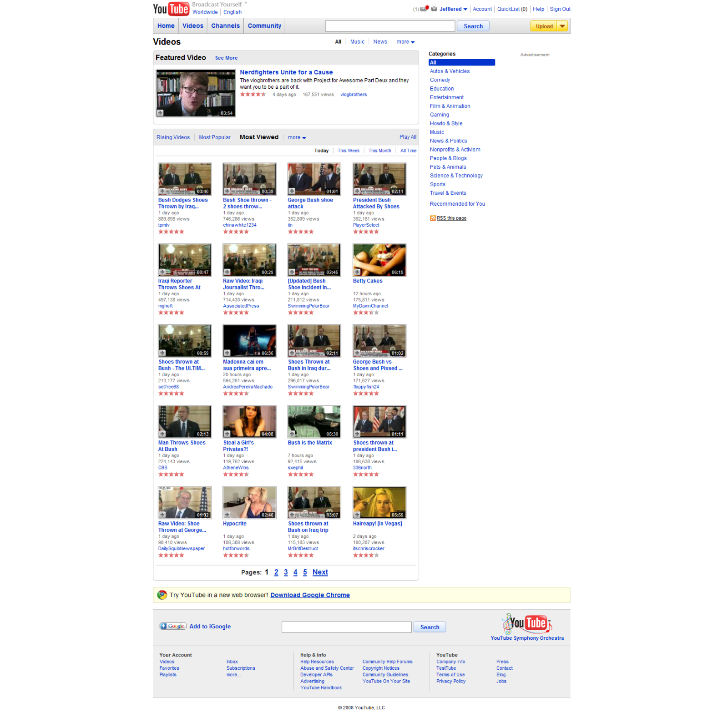This screenshot has width=723, height=728.
Task: Click the bottom Search button
Action: coord(430,627)
